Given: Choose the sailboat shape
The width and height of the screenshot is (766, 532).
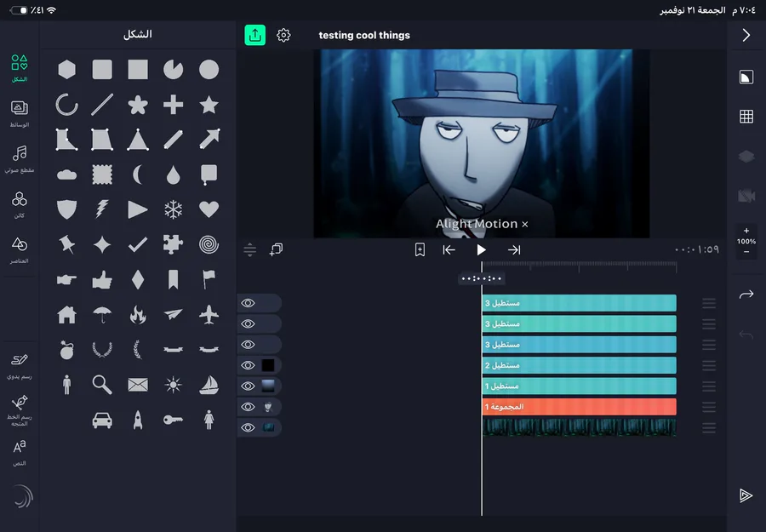Looking at the screenshot, I should pos(209,385).
